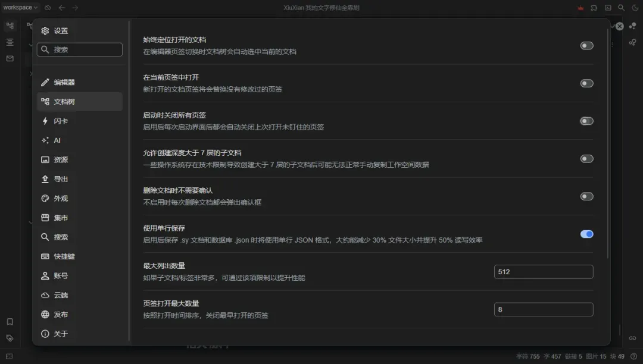Open the backlinks icon in right dock

click(633, 338)
